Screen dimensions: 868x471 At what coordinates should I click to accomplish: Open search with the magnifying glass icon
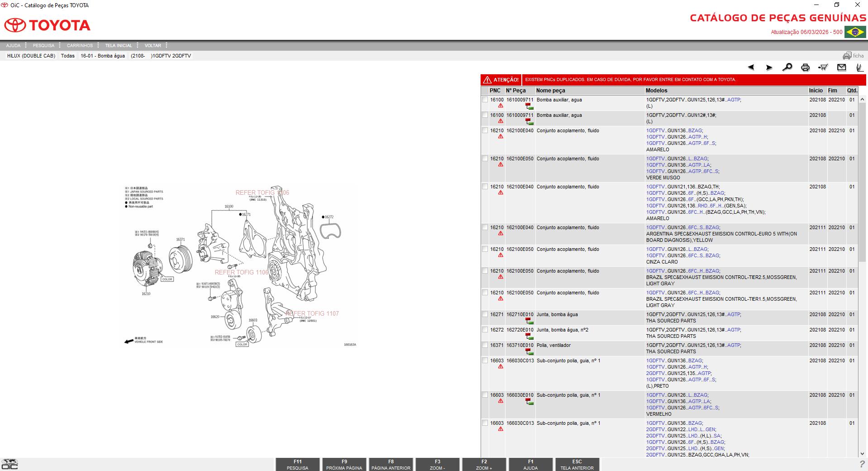click(x=787, y=67)
